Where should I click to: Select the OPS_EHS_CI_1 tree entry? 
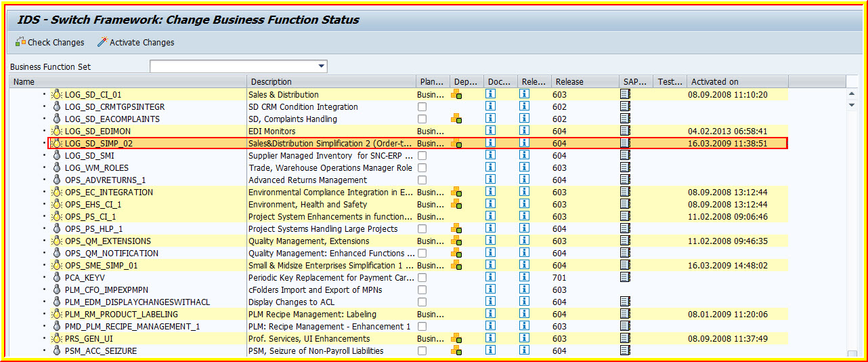(93, 205)
